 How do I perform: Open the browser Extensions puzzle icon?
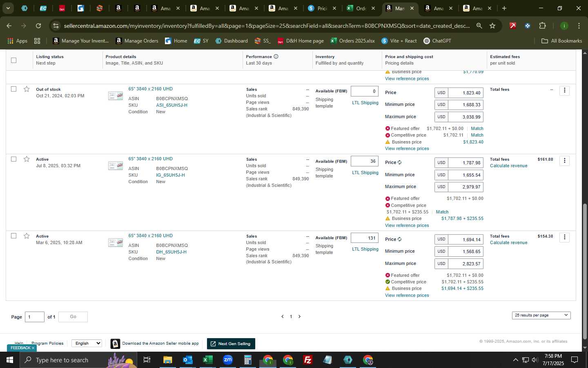pos(542,26)
